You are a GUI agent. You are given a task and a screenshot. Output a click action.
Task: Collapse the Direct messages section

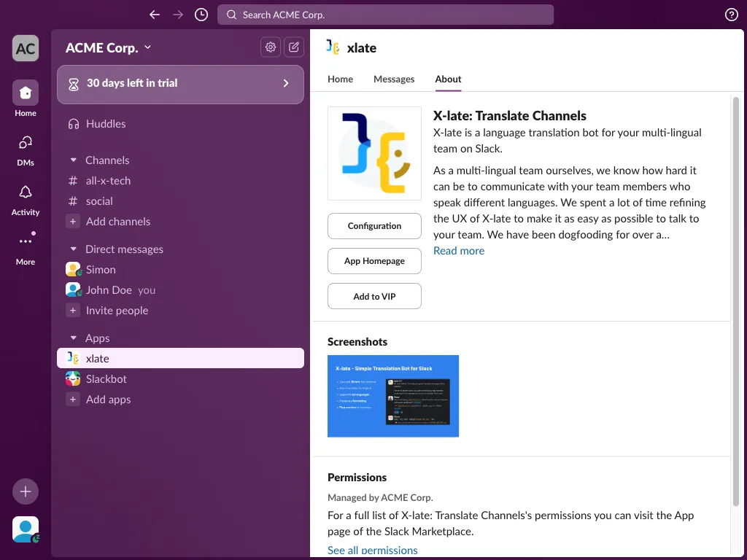click(74, 249)
